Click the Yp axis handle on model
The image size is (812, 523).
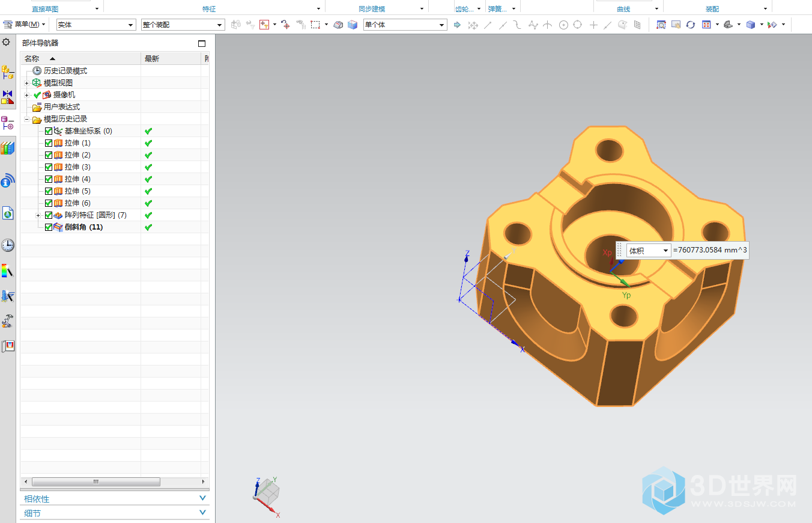tap(624, 282)
